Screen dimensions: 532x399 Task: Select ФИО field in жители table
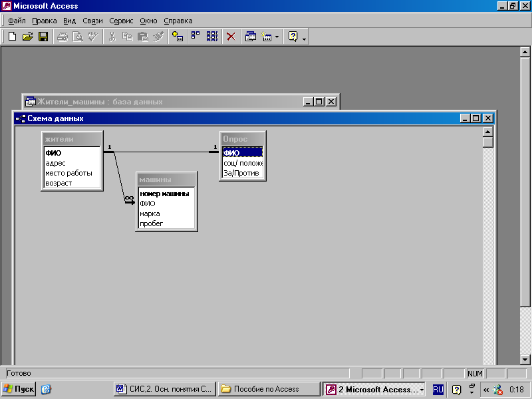pyautogui.click(x=72, y=153)
